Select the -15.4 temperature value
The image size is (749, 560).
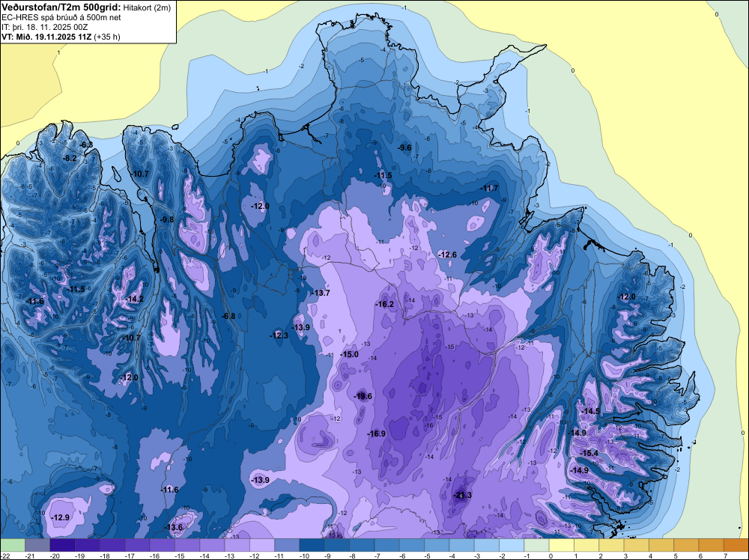click(x=589, y=453)
